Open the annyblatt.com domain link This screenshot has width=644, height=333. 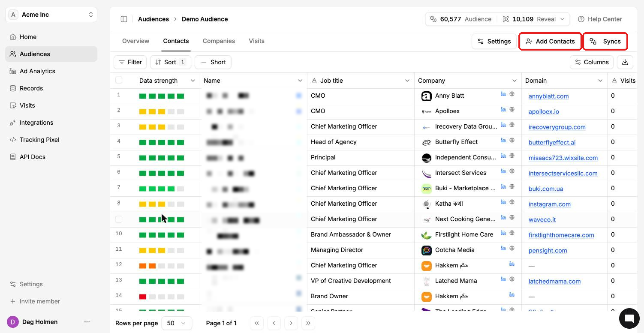(x=549, y=96)
